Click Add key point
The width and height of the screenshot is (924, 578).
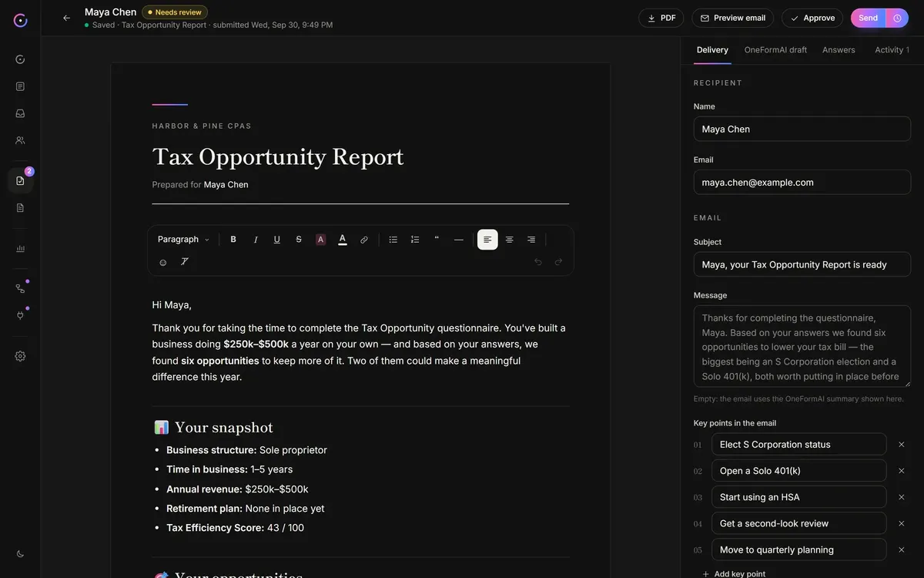733,573
